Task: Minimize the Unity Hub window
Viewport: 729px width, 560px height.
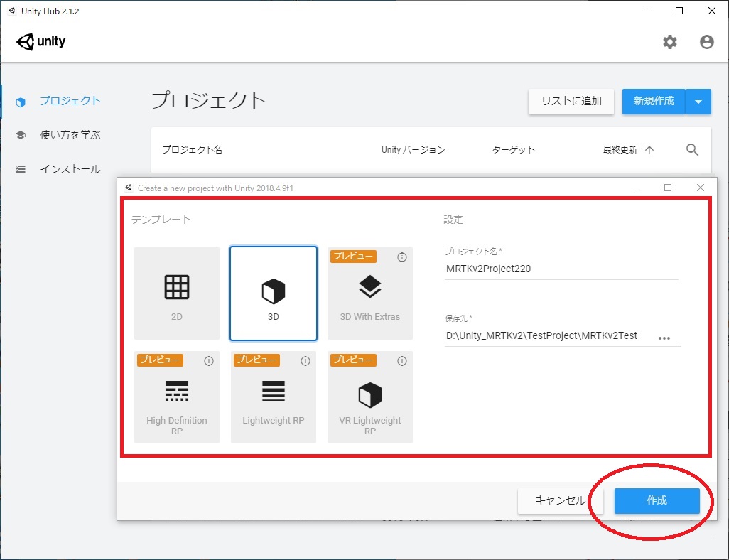Action: coord(647,11)
